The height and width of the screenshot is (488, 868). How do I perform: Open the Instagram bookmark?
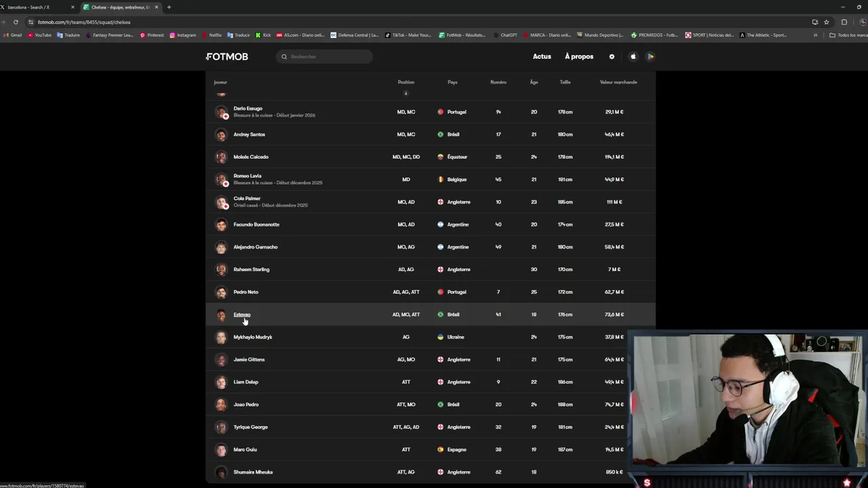(x=183, y=35)
